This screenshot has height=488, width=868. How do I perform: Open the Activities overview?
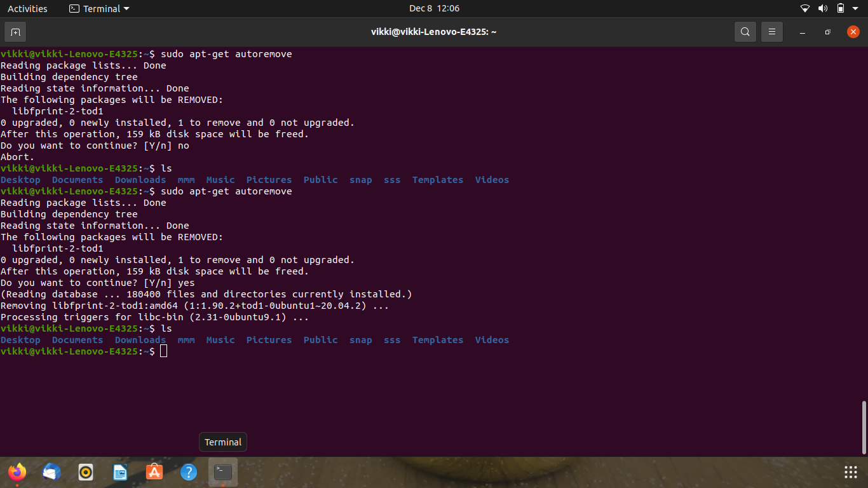[27, 8]
